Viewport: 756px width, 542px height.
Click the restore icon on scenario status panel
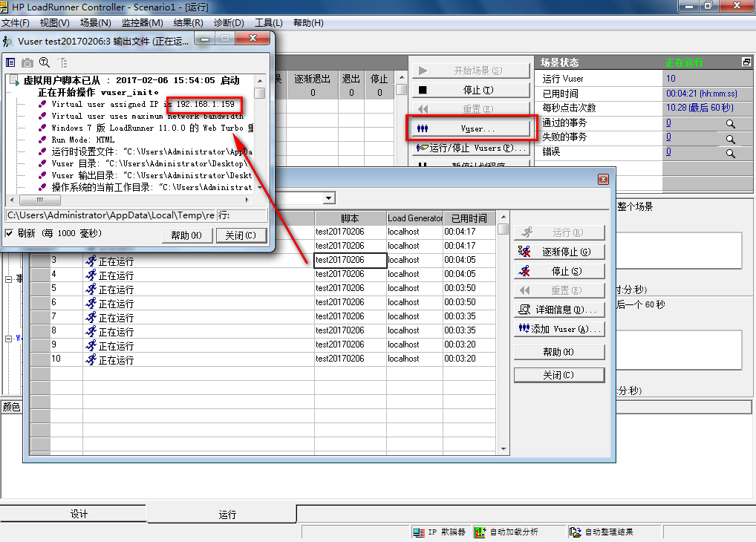tap(746, 62)
